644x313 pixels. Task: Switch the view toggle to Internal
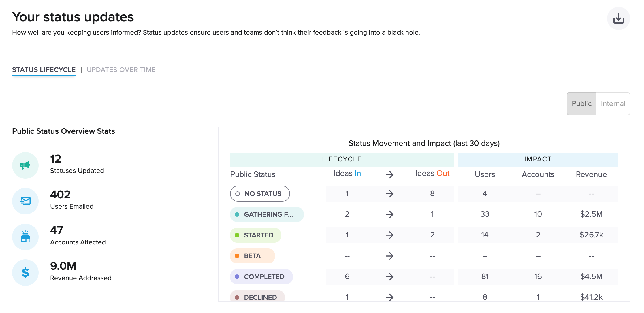(x=613, y=103)
